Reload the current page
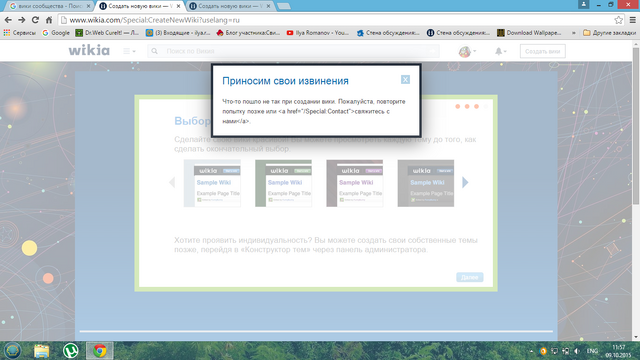Viewport: 640px width, 360px height. tap(35, 20)
